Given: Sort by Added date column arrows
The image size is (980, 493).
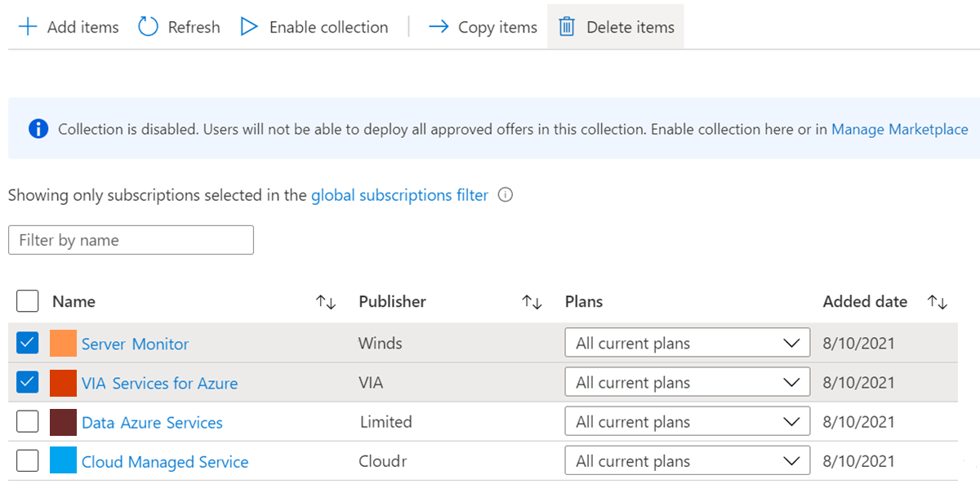Looking at the screenshot, I should (x=938, y=302).
